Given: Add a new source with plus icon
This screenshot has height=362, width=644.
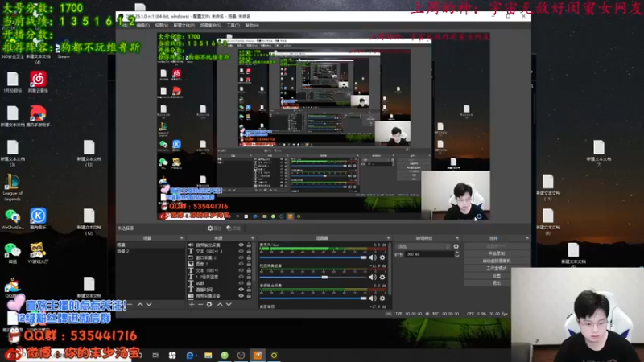Looking at the screenshot, I should [x=192, y=305].
